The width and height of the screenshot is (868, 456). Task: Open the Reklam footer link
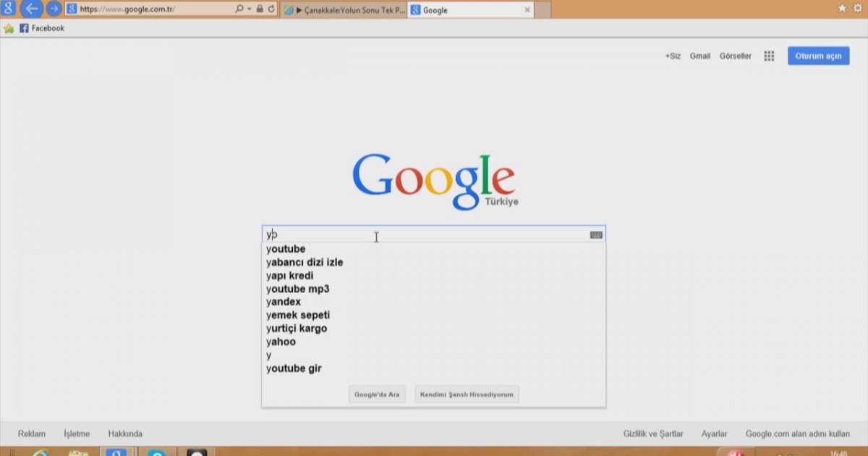pos(32,434)
